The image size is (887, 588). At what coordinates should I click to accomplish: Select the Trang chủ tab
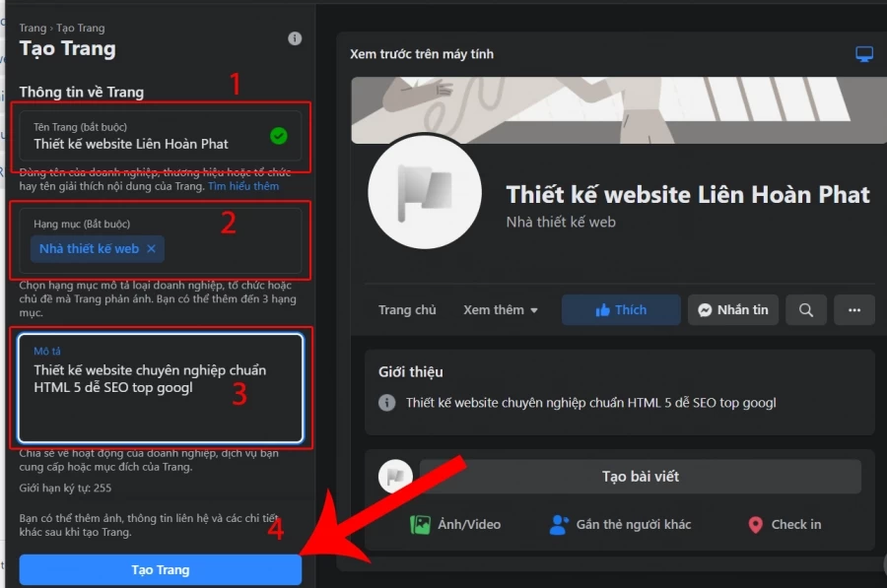coord(407,310)
